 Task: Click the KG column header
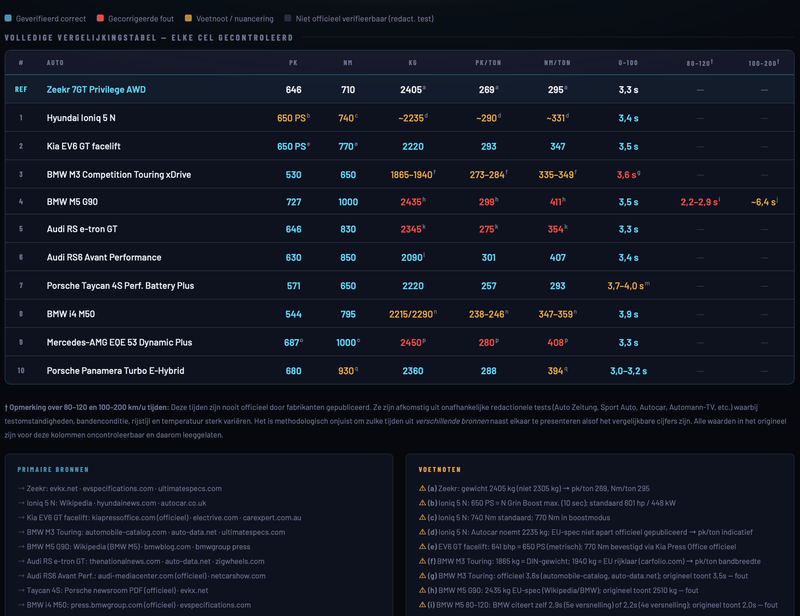(413, 63)
